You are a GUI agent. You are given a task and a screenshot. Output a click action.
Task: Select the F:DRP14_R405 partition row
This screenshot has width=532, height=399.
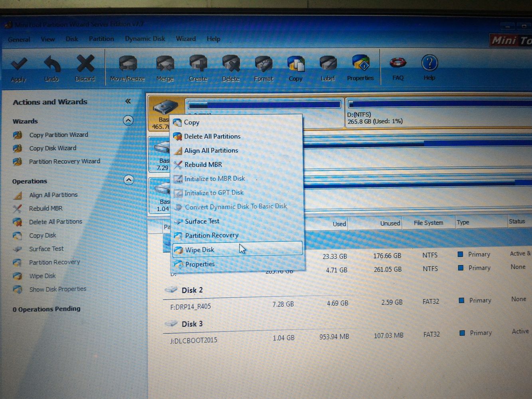347,304
